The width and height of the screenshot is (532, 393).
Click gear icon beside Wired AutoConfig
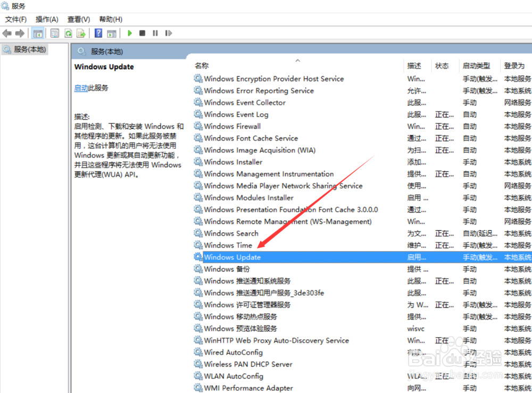[198, 352]
